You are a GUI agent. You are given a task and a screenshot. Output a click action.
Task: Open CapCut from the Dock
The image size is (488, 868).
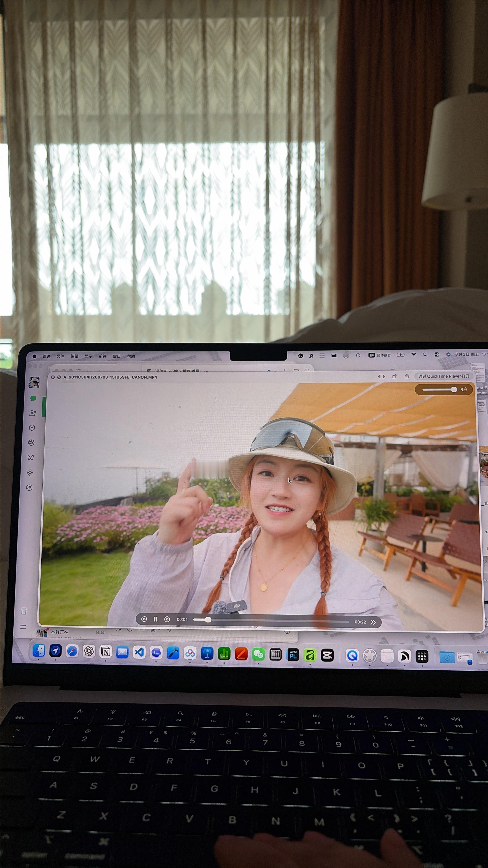(327, 655)
